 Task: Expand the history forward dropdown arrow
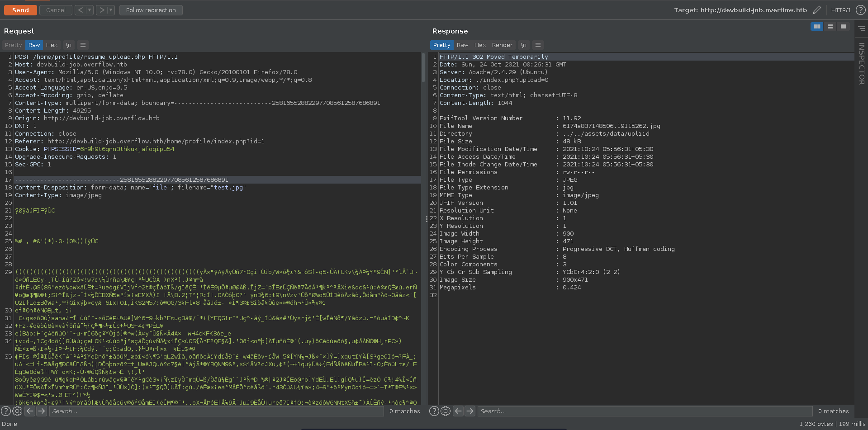[x=111, y=10]
